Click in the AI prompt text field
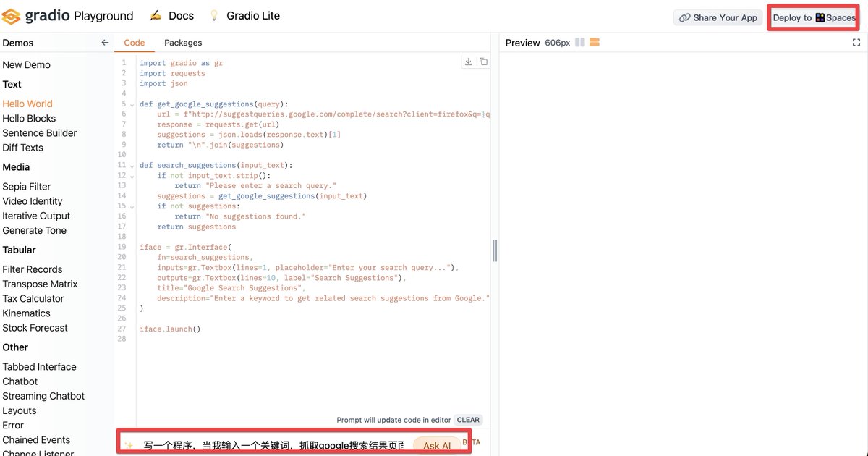 pos(275,446)
